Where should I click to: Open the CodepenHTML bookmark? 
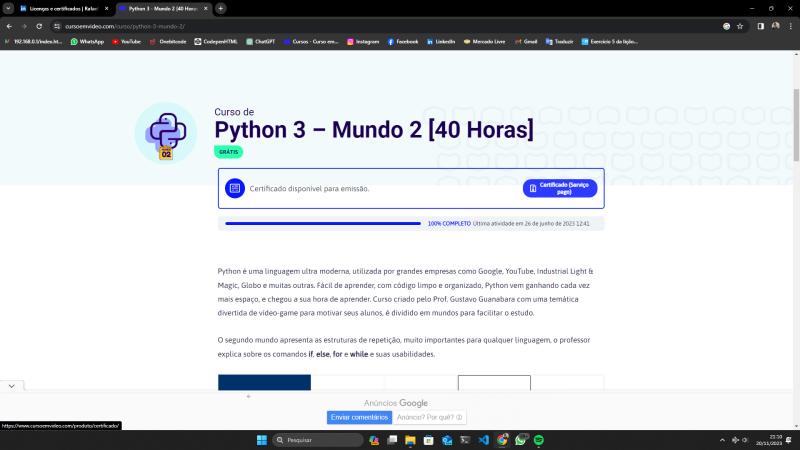[216, 42]
